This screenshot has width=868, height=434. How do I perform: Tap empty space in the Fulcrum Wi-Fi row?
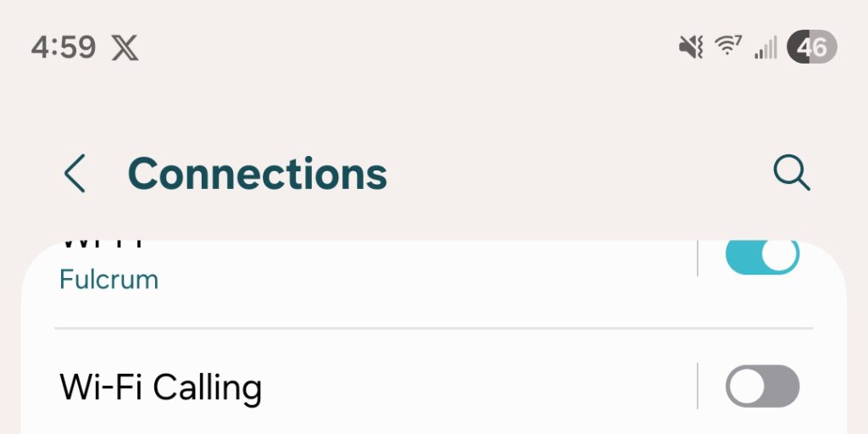coord(424,271)
